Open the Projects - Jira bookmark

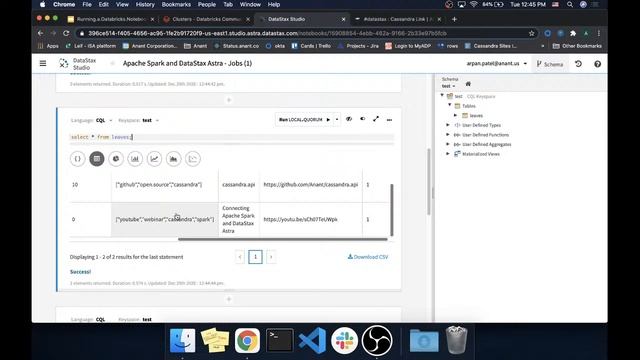pyautogui.click(x=358, y=46)
